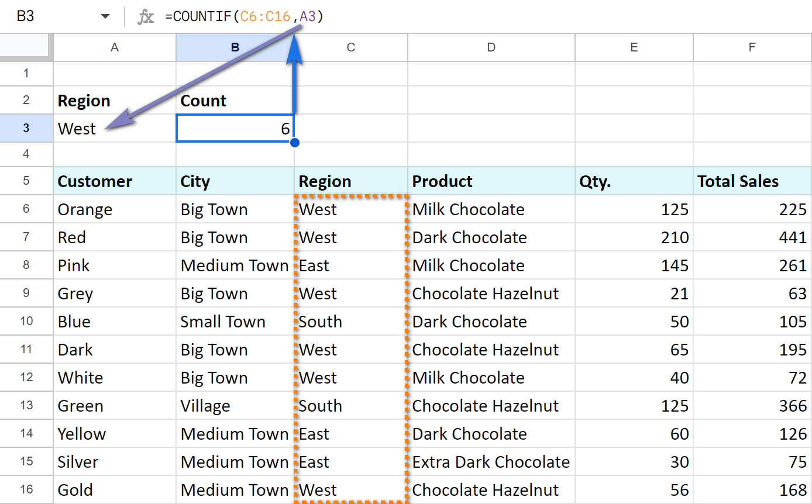
Task: Click the fx function icon
Action: click(x=145, y=17)
